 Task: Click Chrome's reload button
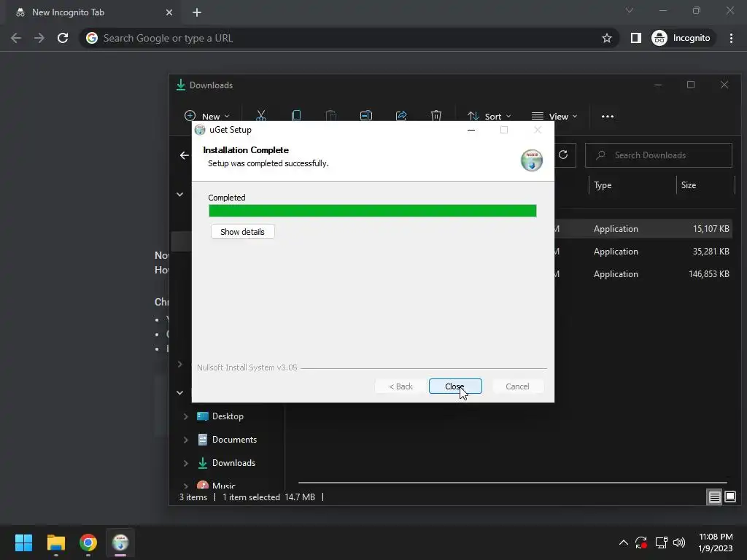63,38
